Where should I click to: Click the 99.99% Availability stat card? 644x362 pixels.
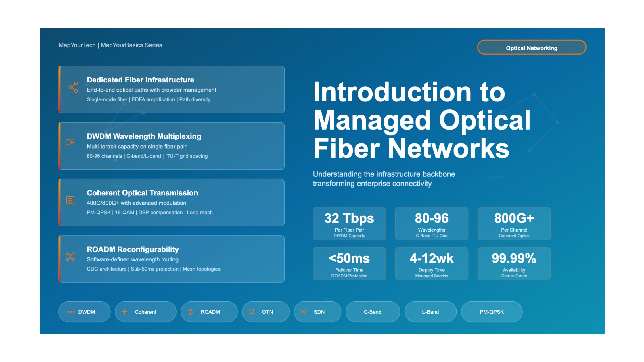pos(514,264)
